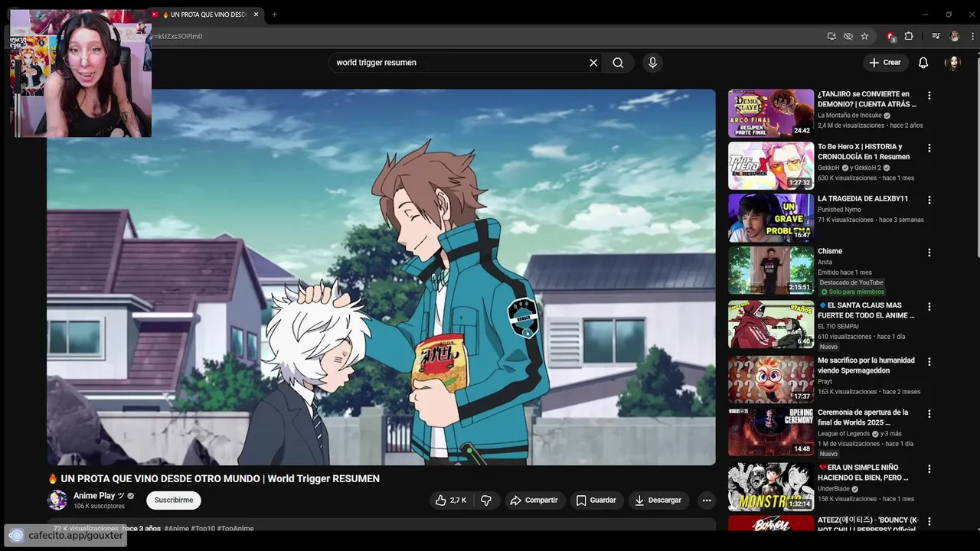The height and width of the screenshot is (551, 980).
Task: Open title 'Me sacrifico por la humanidad viendo Spermageddon'
Action: 866,365
